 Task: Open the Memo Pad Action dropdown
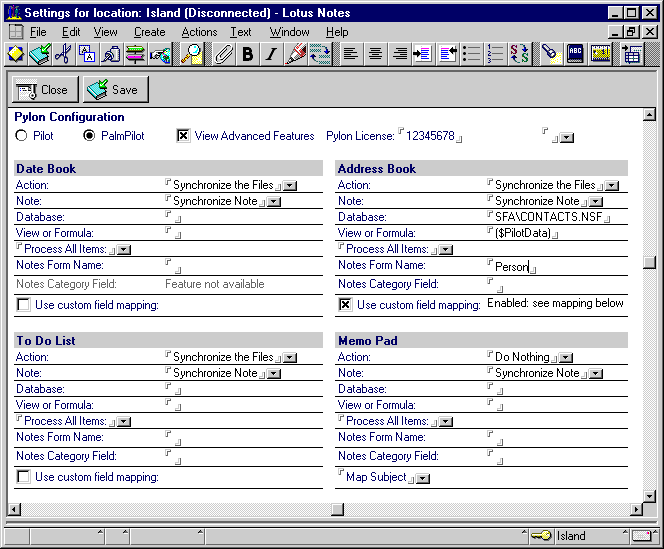[x=566, y=357]
